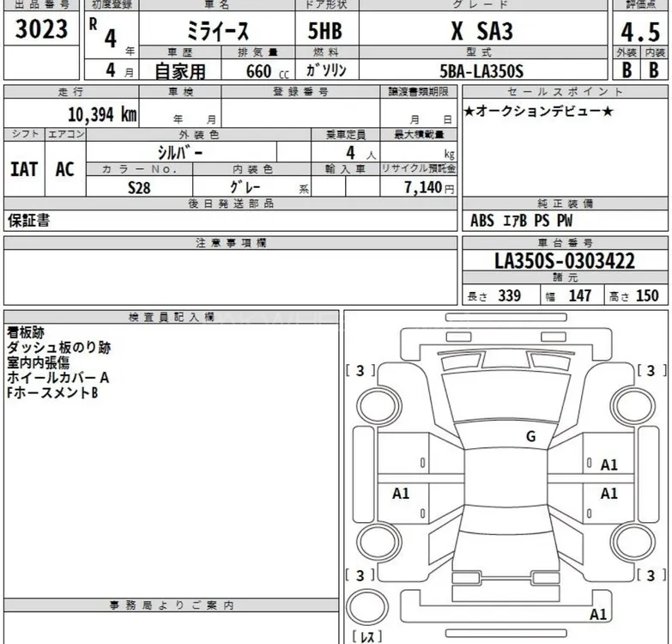Select the セールスポイント header
This screenshot has width=672, height=644.
565,92
